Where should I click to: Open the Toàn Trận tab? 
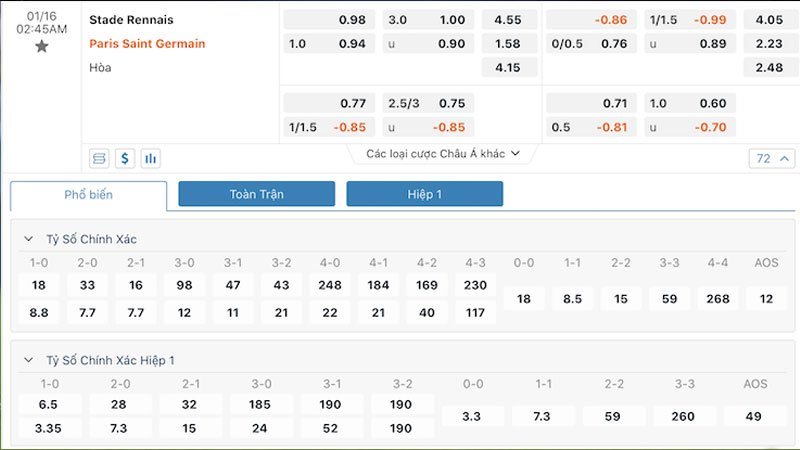point(257,194)
